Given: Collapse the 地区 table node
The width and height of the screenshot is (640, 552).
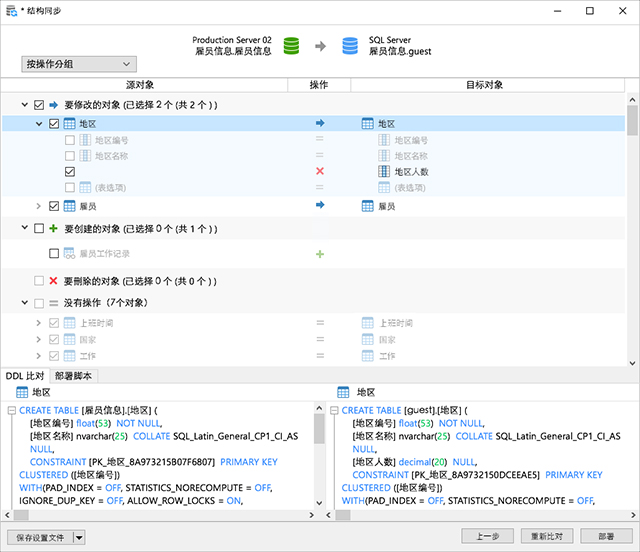Looking at the screenshot, I should point(39,124).
